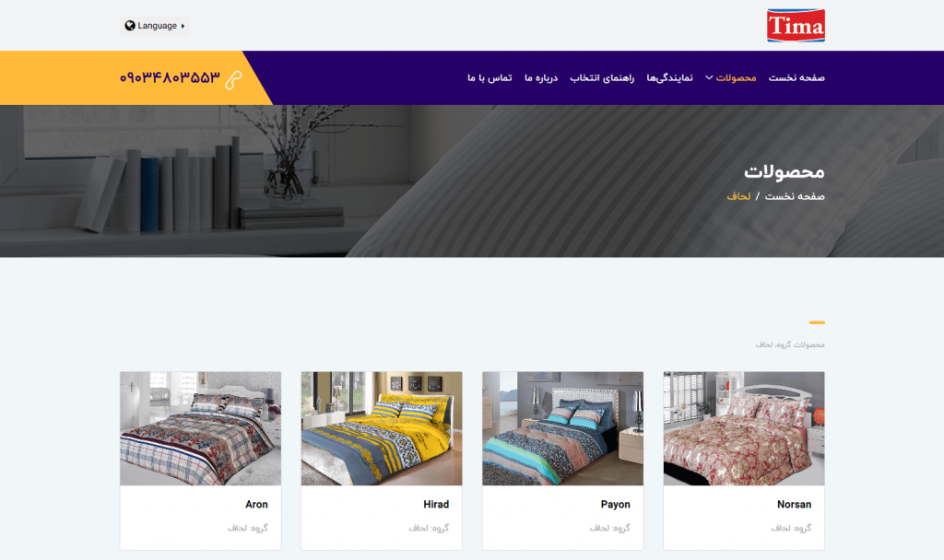This screenshot has width=944, height=560.
Task: Open the Hirad yellow bedding thumbnail
Action: coord(381,428)
